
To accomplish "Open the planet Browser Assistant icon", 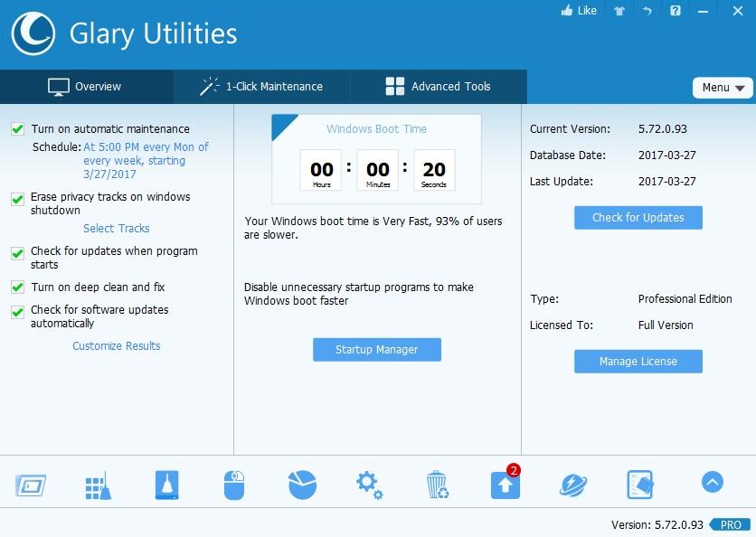I will coord(573,485).
